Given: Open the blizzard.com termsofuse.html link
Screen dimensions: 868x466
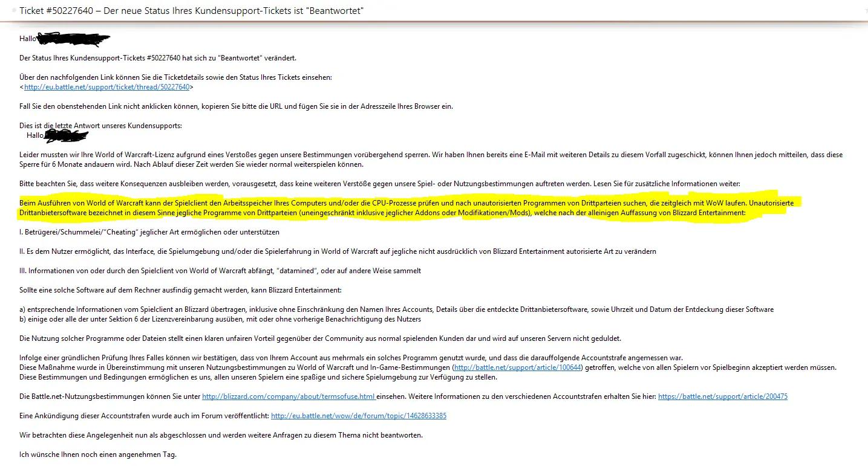Looking at the screenshot, I should pos(289,396).
